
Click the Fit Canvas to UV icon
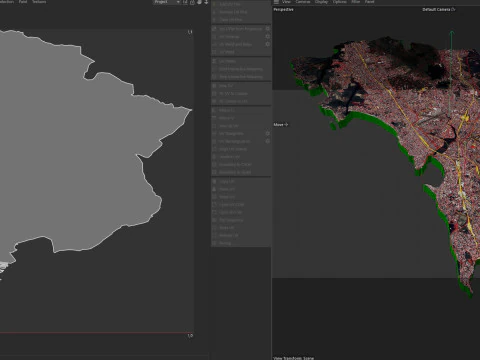tap(215, 101)
